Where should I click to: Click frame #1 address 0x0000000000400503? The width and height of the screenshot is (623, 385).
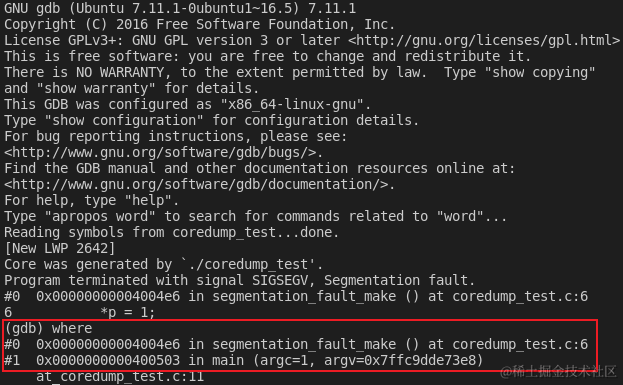108,360
